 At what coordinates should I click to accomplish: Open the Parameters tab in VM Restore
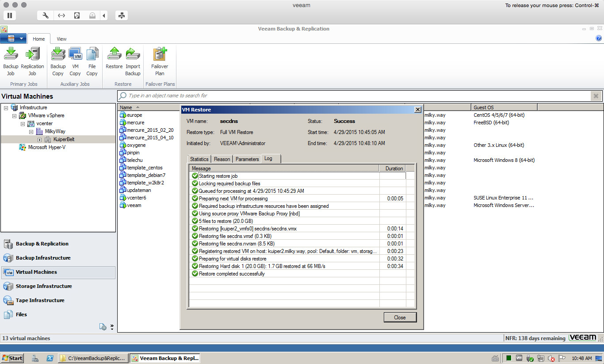[x=247, y=159]
